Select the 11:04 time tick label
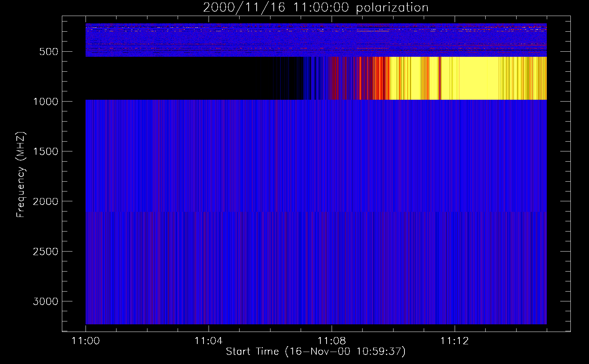589x364 pixels. coord(208,341)
